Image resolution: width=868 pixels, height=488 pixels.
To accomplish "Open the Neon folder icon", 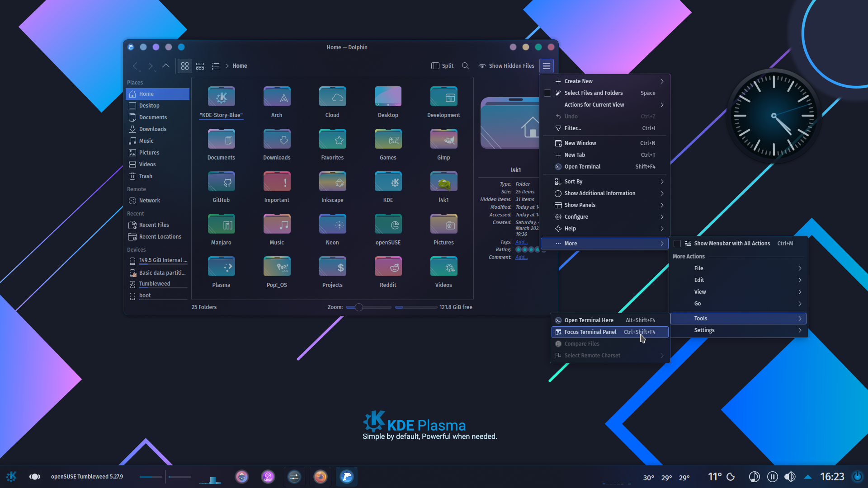I will tap(332, 224).
